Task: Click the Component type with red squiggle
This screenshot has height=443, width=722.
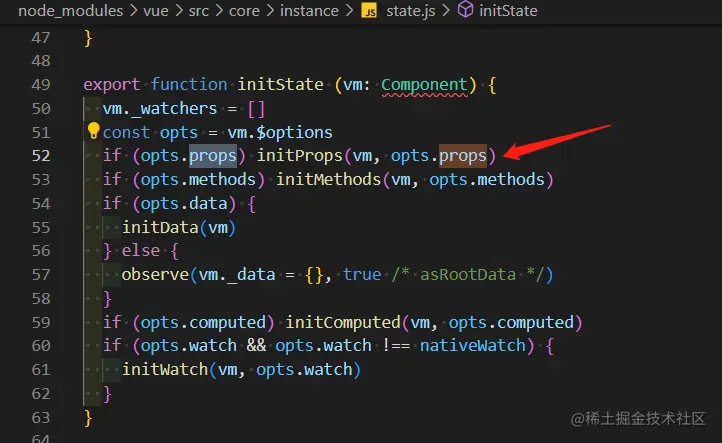Action: (424, 85)
